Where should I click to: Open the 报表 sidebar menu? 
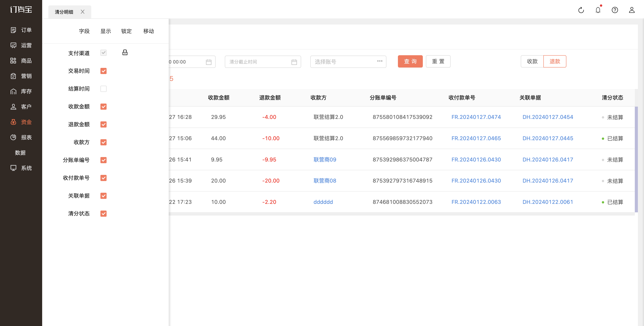click(x=21, y=137)
